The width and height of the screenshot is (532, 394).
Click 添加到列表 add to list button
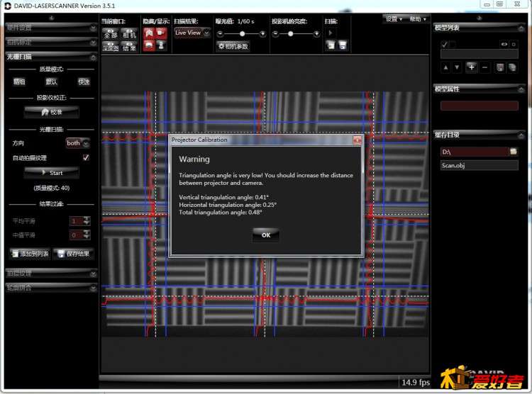click(x=31, y=253)
